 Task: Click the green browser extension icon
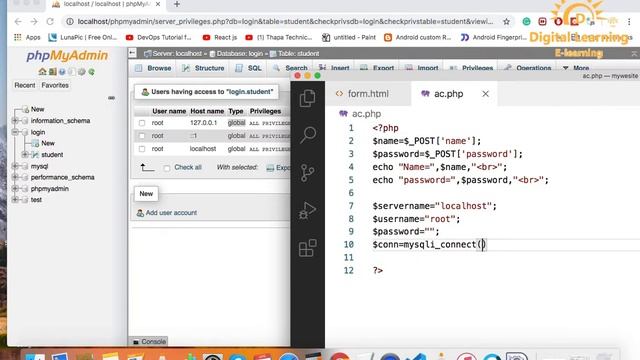527,21
